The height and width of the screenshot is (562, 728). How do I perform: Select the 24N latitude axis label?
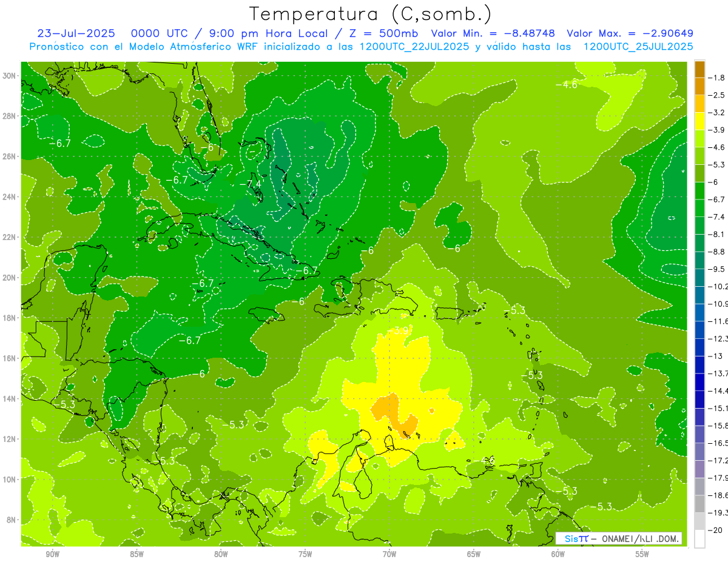tap(10, 196)
